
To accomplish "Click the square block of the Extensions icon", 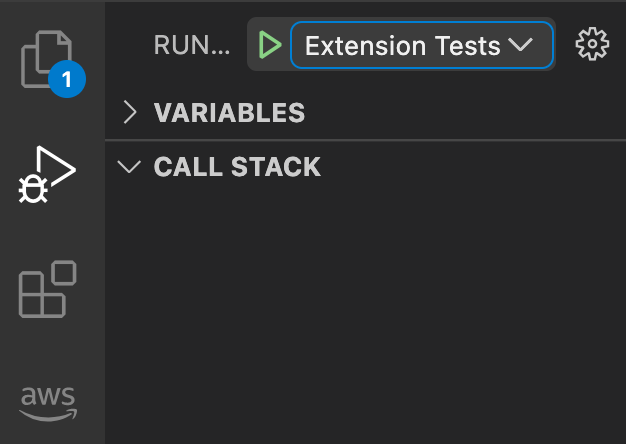I will [x=64, y=273].
